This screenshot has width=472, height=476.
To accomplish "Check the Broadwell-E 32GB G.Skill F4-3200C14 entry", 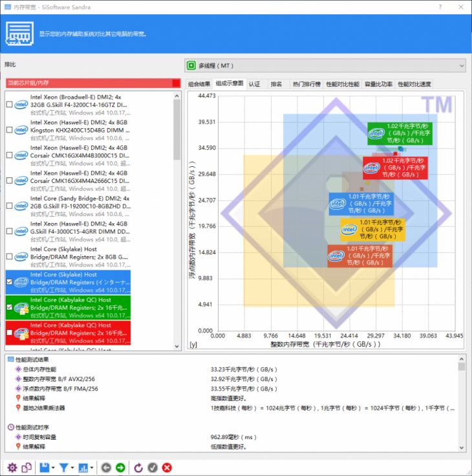I will [x=10, y=104].
